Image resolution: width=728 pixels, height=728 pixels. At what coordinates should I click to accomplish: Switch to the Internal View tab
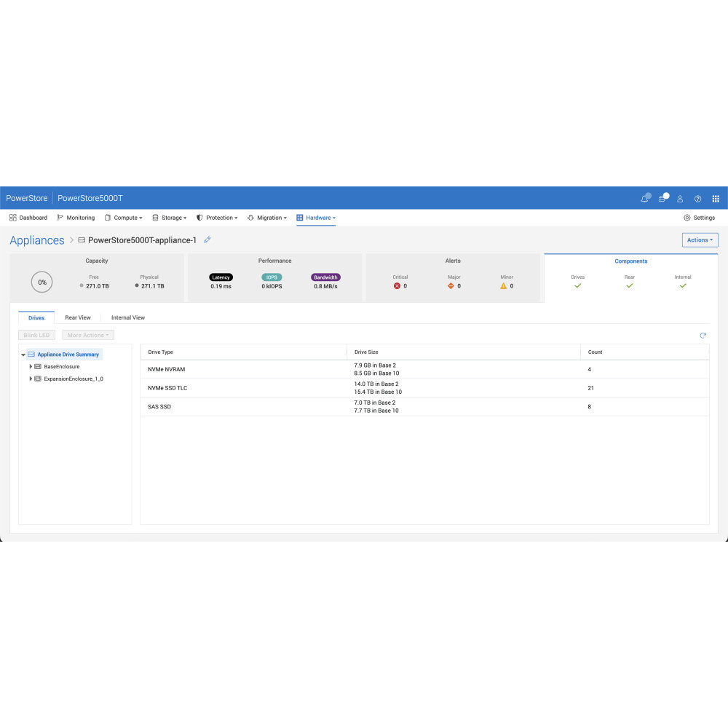click(128, 317)
